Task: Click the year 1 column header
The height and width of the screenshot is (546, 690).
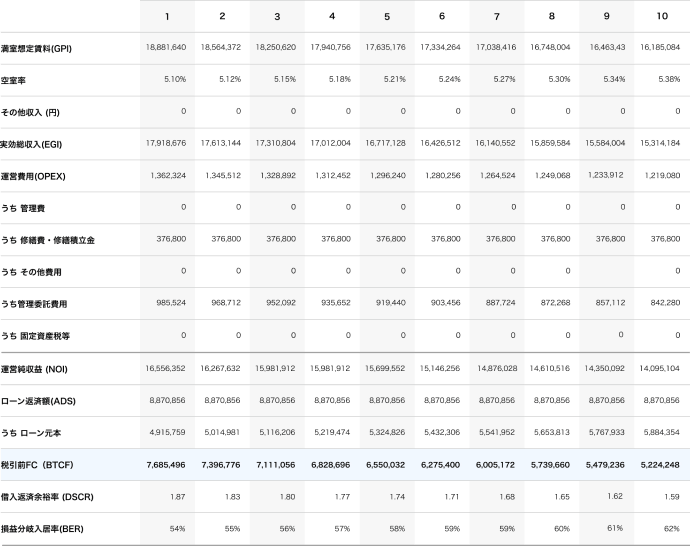Action: point(167,16)
